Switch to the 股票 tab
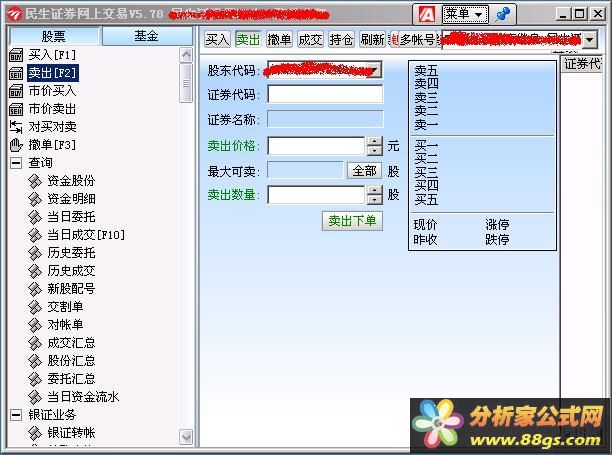 click(54, 36)
